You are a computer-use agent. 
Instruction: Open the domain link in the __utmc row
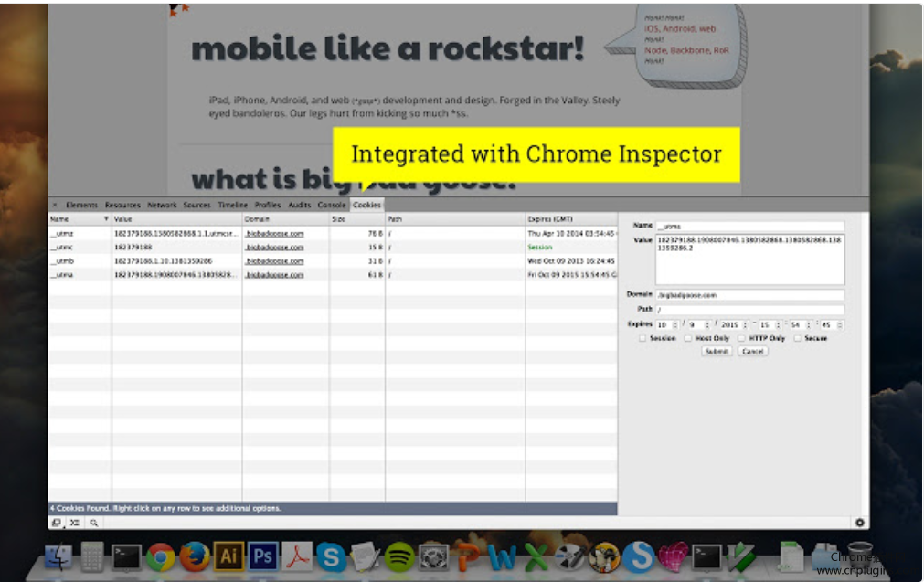tap(274, 248)
